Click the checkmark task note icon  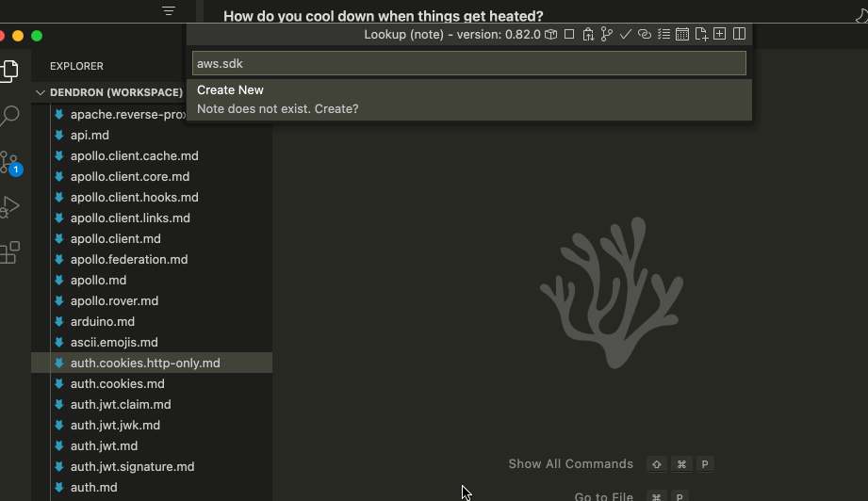626,34
